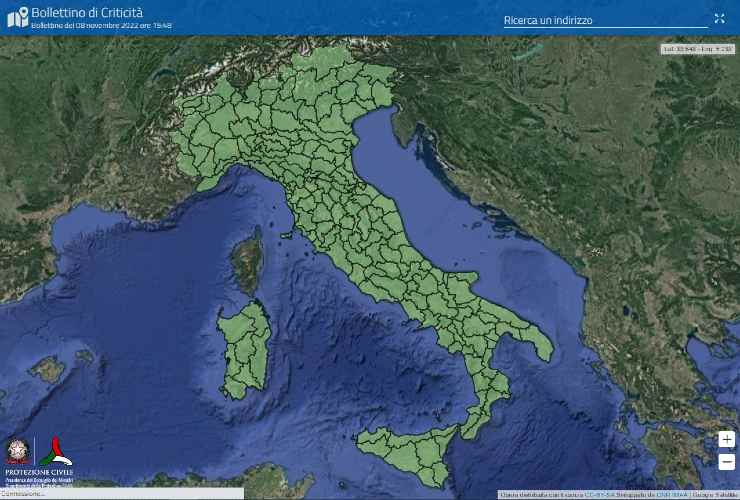
Task: Click Corsica island on the map
Action: 246,263
